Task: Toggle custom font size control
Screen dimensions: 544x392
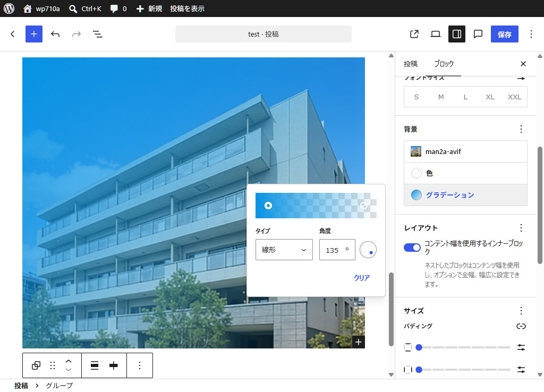Action: coord(521,78)
